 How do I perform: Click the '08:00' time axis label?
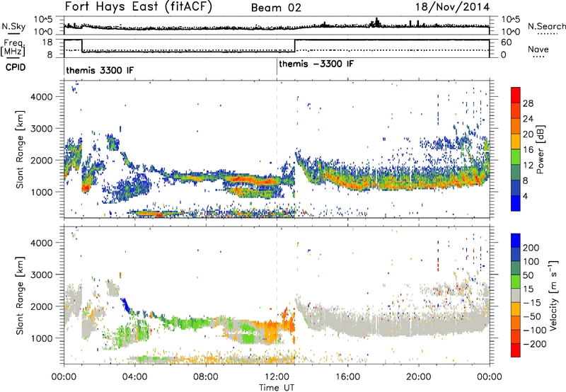click(206, 377)
